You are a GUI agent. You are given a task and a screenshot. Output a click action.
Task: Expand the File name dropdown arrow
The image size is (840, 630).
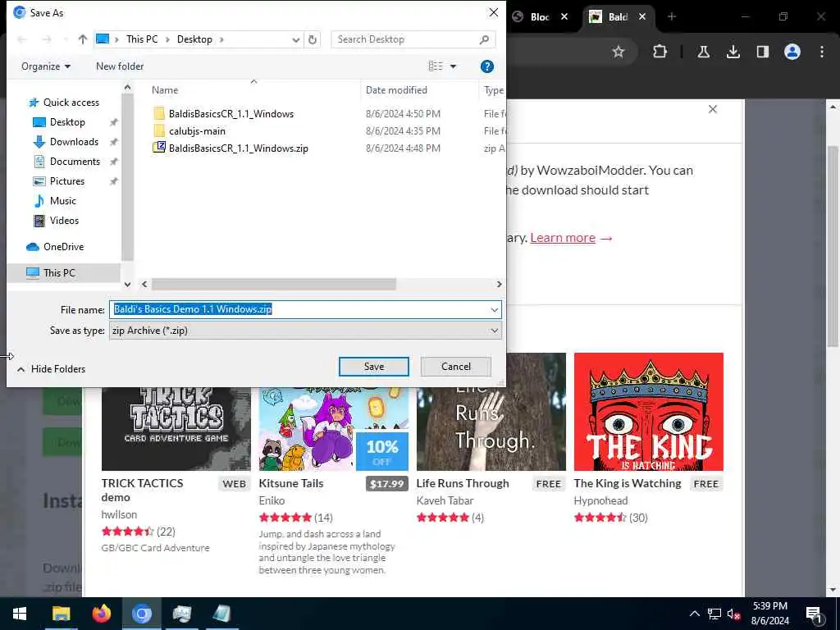pos(494,309)
